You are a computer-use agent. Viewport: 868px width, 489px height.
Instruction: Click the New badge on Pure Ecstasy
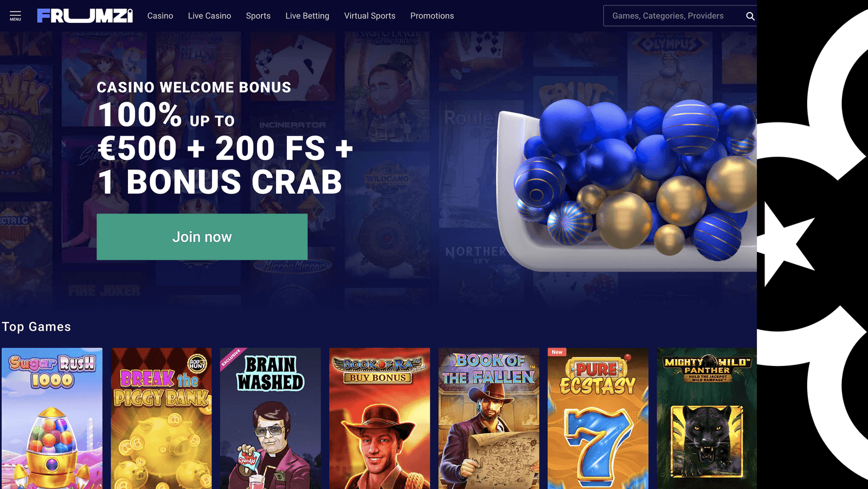coord(557,352)
